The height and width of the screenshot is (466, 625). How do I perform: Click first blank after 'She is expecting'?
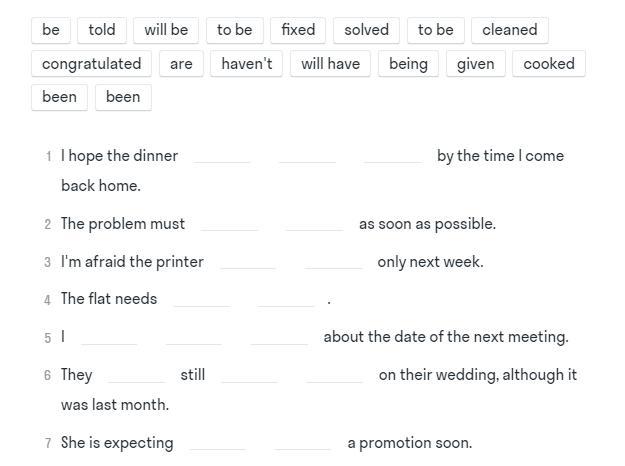click(218, 443)
